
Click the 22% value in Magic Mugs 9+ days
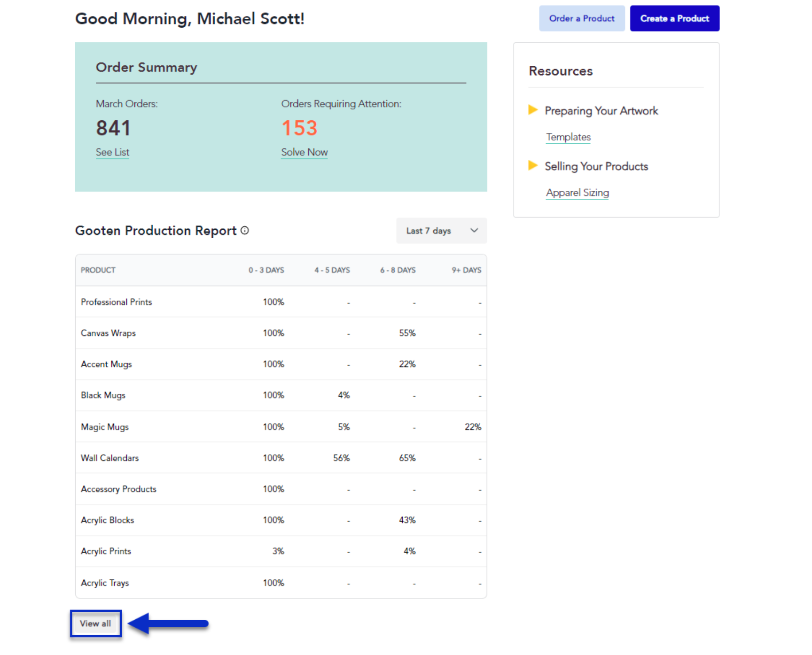pos(473,427)
